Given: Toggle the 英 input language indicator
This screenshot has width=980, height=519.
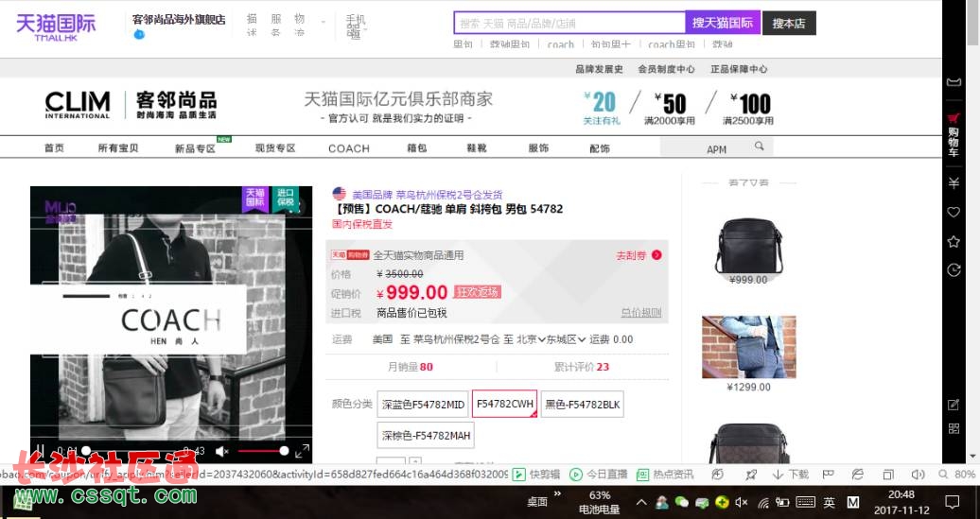Looking at the screenshot, I should [x=830, y=502].
